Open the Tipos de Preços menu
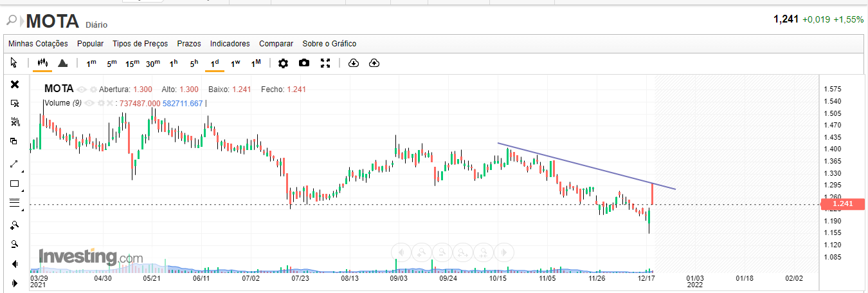The height and width of the screenshot is (293, 868). [x=140, y=44]
